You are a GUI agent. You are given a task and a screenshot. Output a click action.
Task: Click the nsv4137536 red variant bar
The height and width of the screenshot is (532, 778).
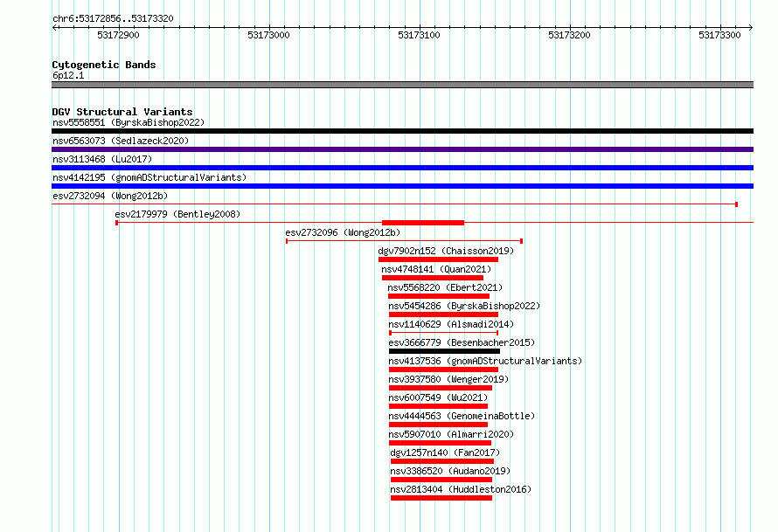click(443, 370)
